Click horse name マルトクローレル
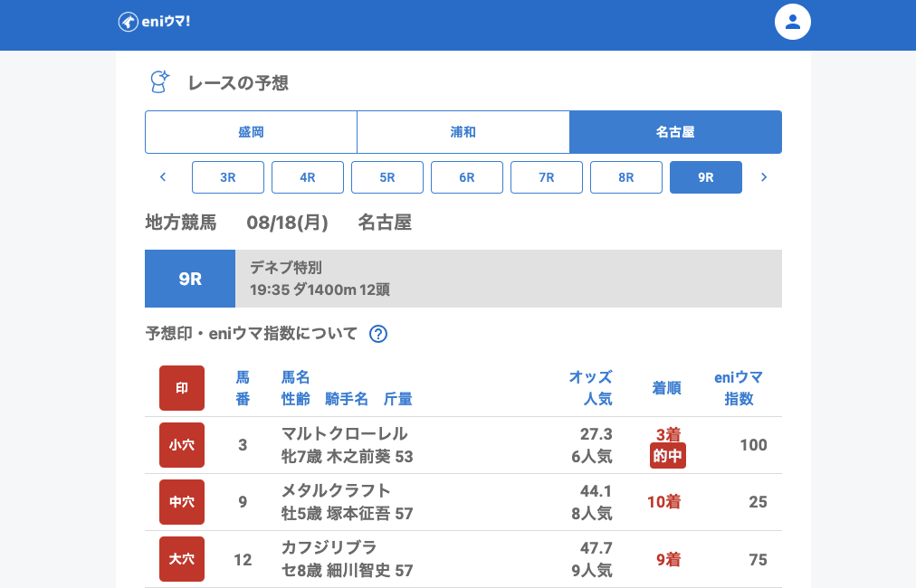The height and width of the screenshot is (588, 916). pyautogui.click(x=344, y=433)
